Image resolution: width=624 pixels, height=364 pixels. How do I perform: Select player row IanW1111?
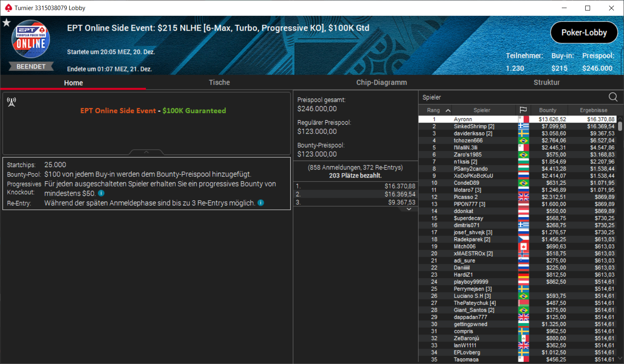coord(518,345)
